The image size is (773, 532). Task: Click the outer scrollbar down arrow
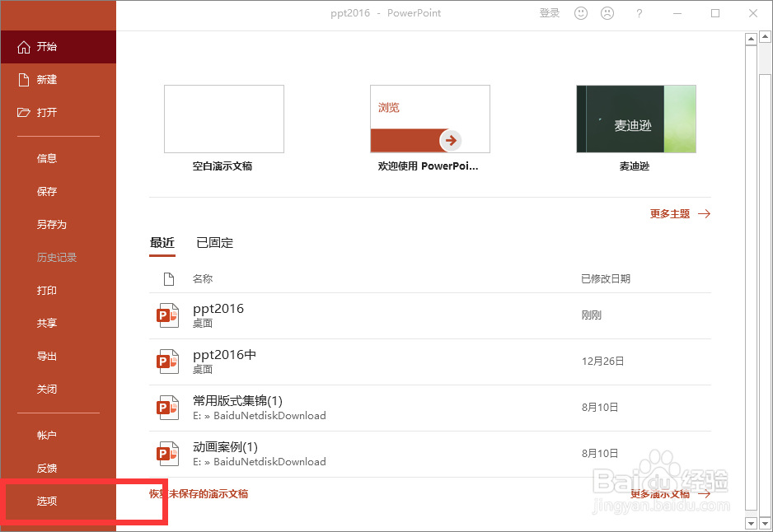coord(765,523)
